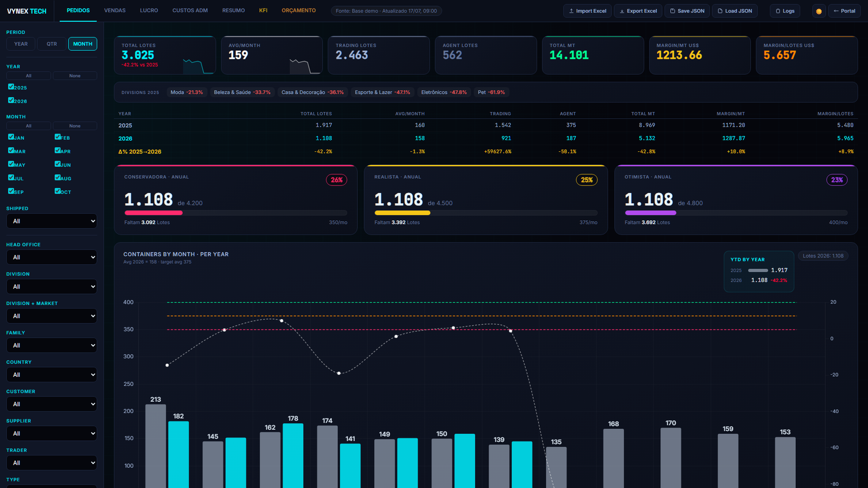Image resolution: width=868 pixels, height=488 pixels.
Task: Open the Family dropdown
Action: click(x=52, y=345)
